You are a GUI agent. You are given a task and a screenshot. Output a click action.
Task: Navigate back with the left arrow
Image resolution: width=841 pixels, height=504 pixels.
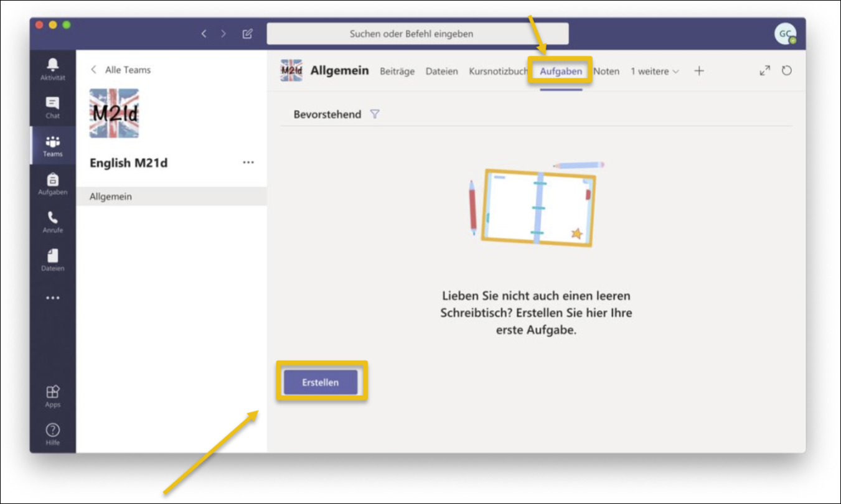(204, 34)
